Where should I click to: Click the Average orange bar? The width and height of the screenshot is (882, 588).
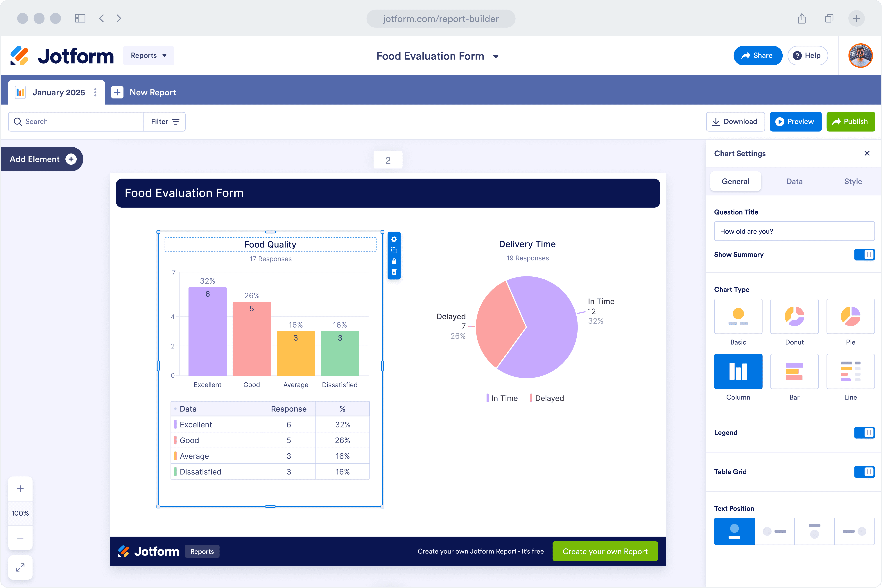click(295, 353)
